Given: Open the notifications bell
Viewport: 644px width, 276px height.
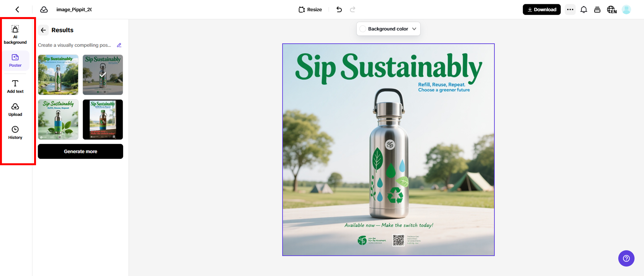Looking at the screenshot, I should tap(584, 10).
